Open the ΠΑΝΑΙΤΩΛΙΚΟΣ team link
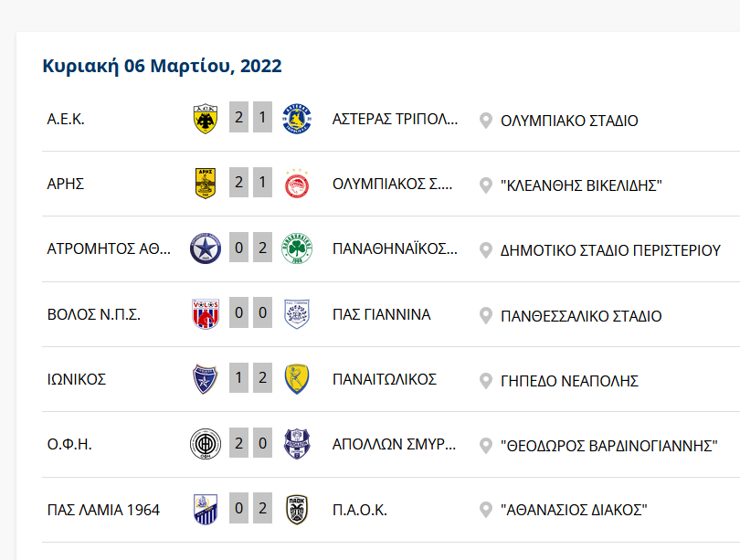 [385, 379]
